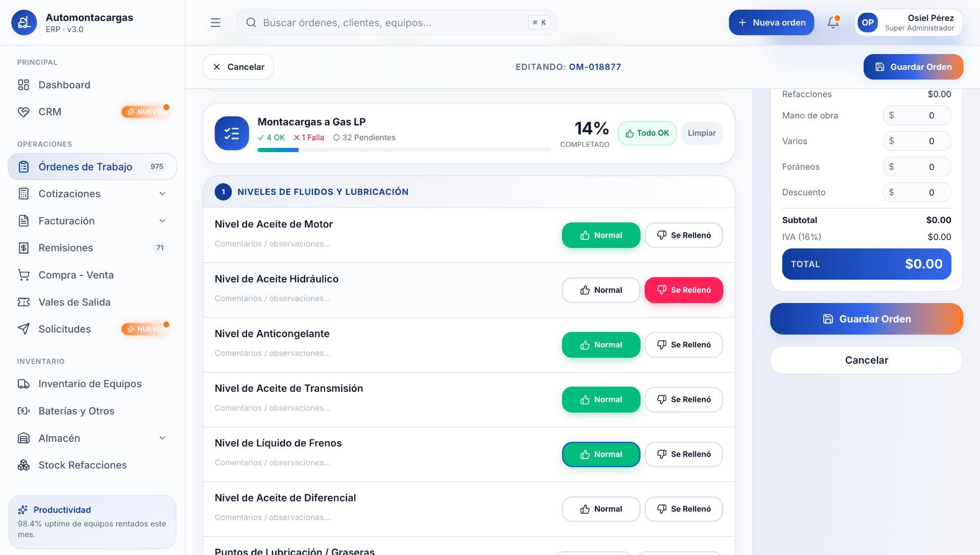The height and width of the screenshot is (555, 980).
Task: Click the Solicitudes paper plane icon
Action: coord(23,329)
